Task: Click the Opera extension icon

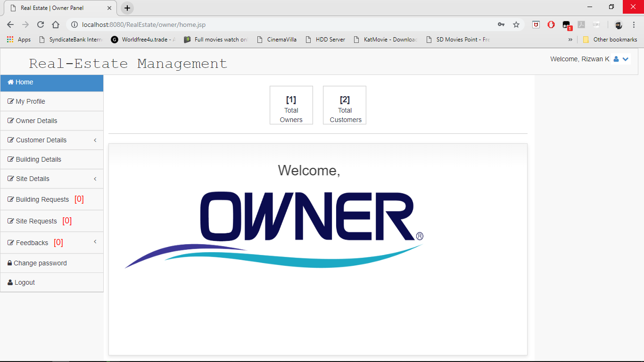Action: pyautogui.click(x=551, y=25)
